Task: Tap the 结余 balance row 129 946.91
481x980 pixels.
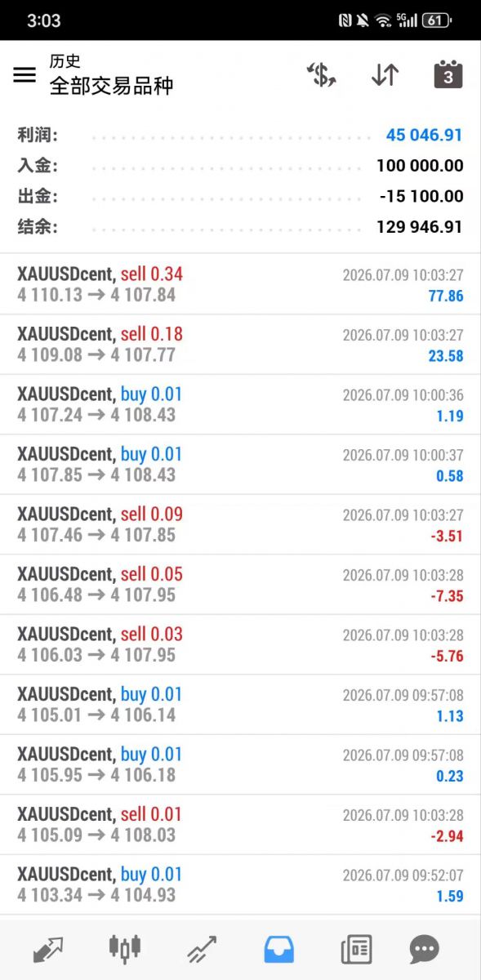Action: pyautogui.click(x=240, y=227)
